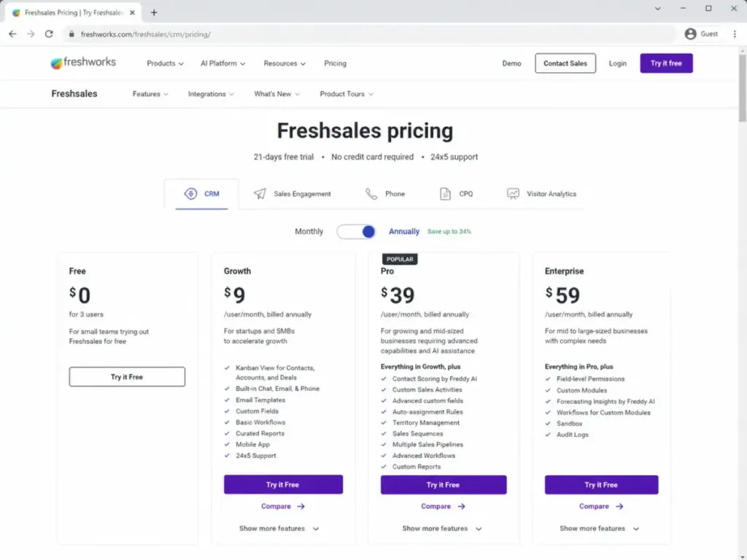Screen dimensions: 747x560
Task: Reload the page
Action: click(49, 34)
